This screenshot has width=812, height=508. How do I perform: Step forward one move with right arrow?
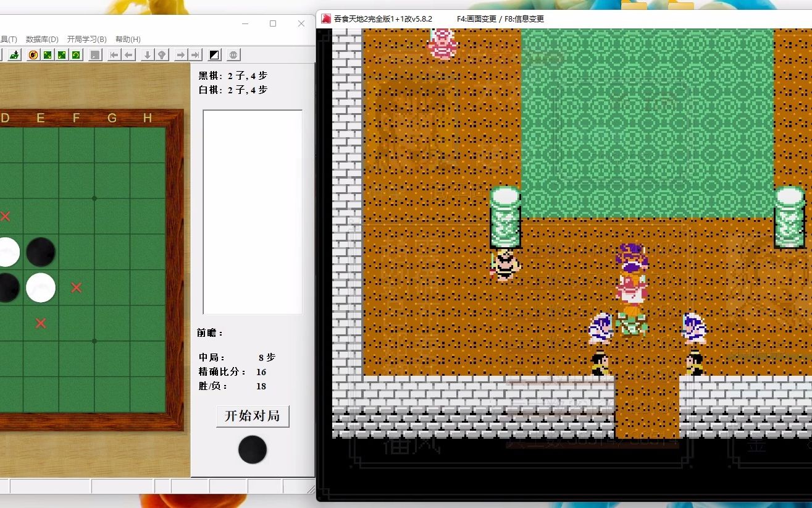pos(180,55)
